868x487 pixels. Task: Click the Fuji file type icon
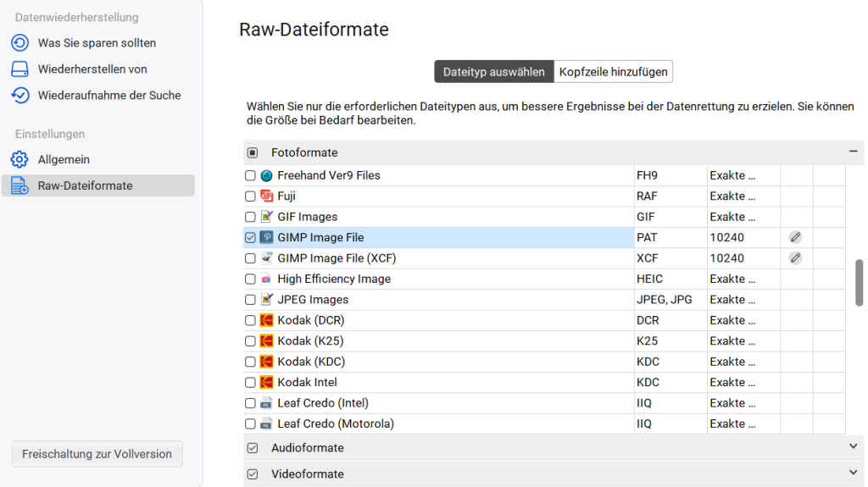click(x=267, y=196)
